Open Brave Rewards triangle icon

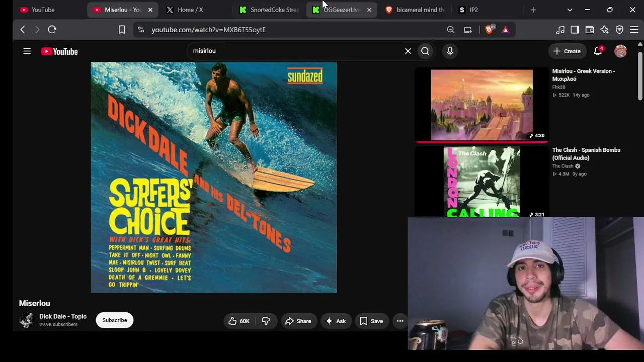pos(506,30)
